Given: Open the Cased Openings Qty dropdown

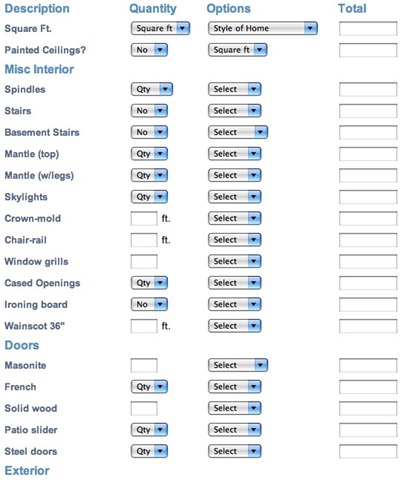Looking at the screenshot, I should click(149, 283).
